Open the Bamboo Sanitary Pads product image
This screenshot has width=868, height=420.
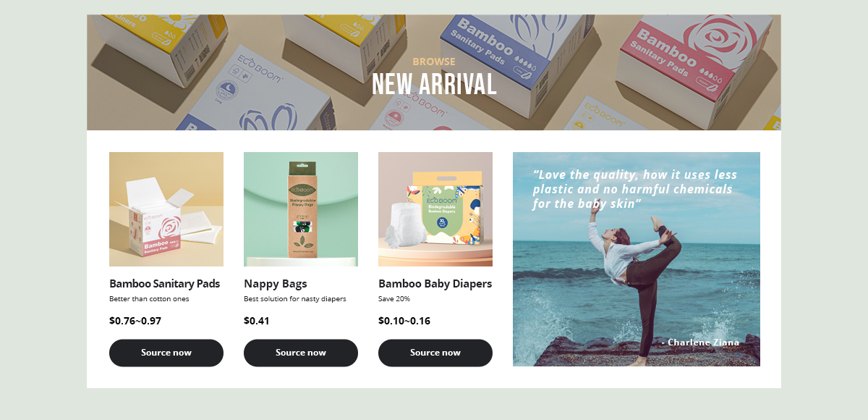click(x=166, y=209)
